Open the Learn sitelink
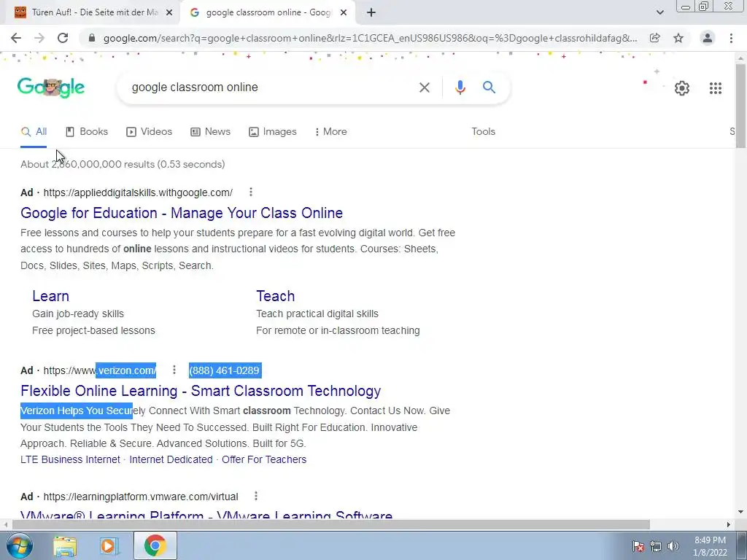 click(50, 296)
